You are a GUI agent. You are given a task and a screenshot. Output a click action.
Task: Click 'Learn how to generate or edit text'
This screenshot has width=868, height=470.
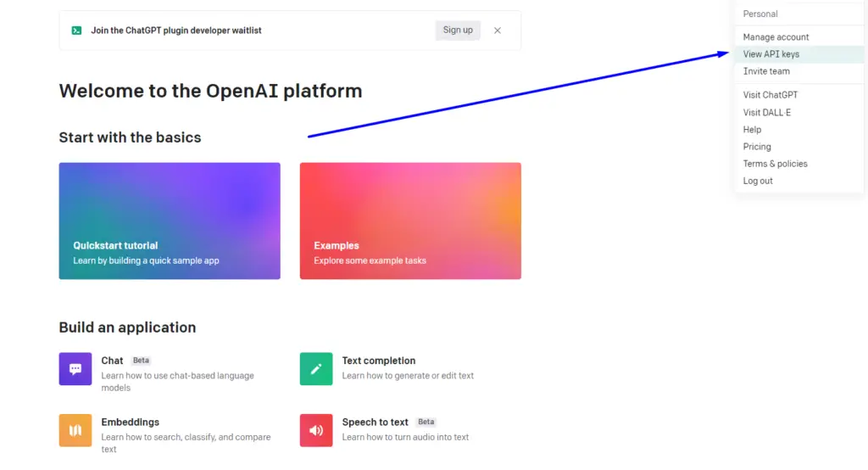[408, 376]
